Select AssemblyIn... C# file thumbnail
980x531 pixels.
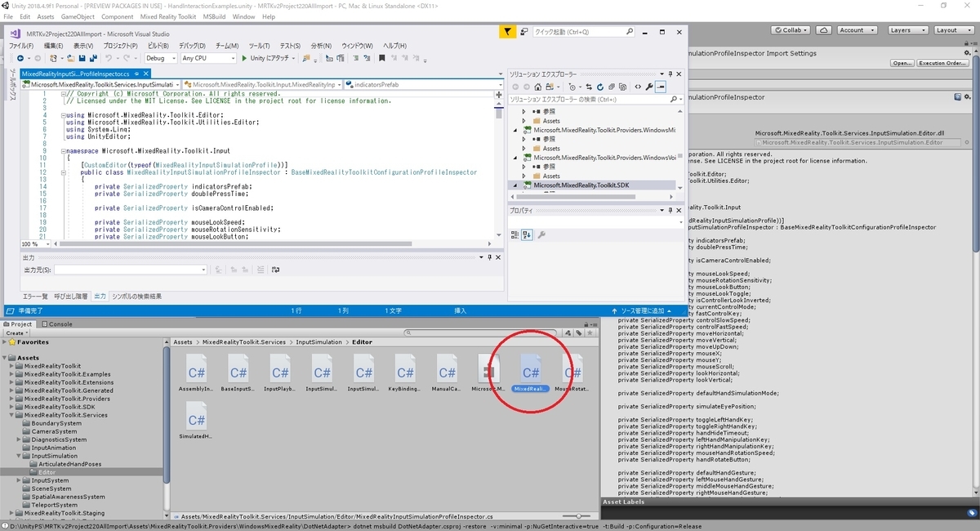coord(197,374)
